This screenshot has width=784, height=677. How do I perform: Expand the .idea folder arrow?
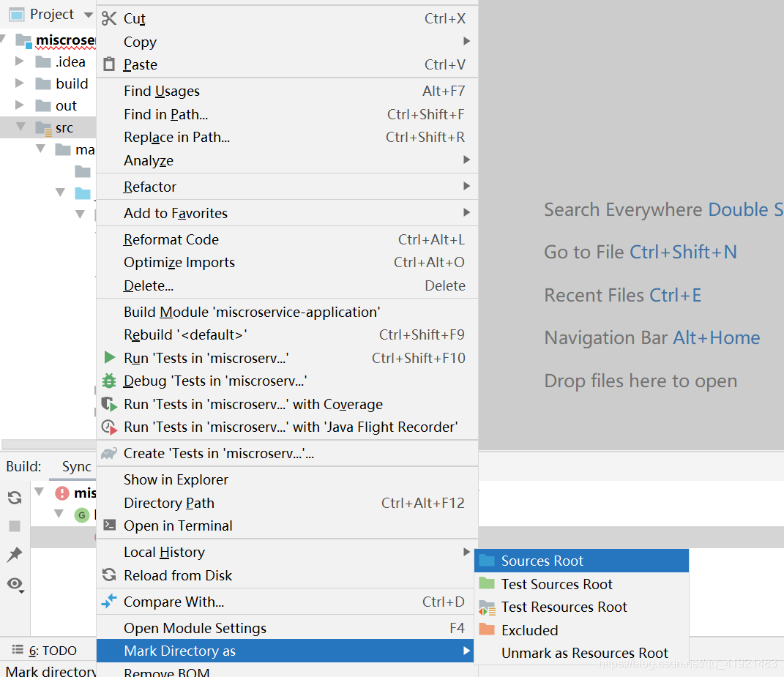pos(20,61)
